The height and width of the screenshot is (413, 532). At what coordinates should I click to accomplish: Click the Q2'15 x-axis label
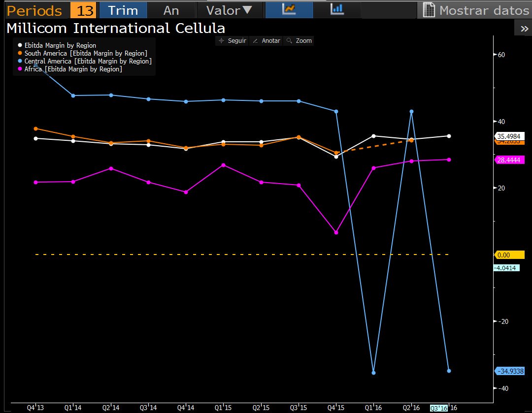coord(261,408)
